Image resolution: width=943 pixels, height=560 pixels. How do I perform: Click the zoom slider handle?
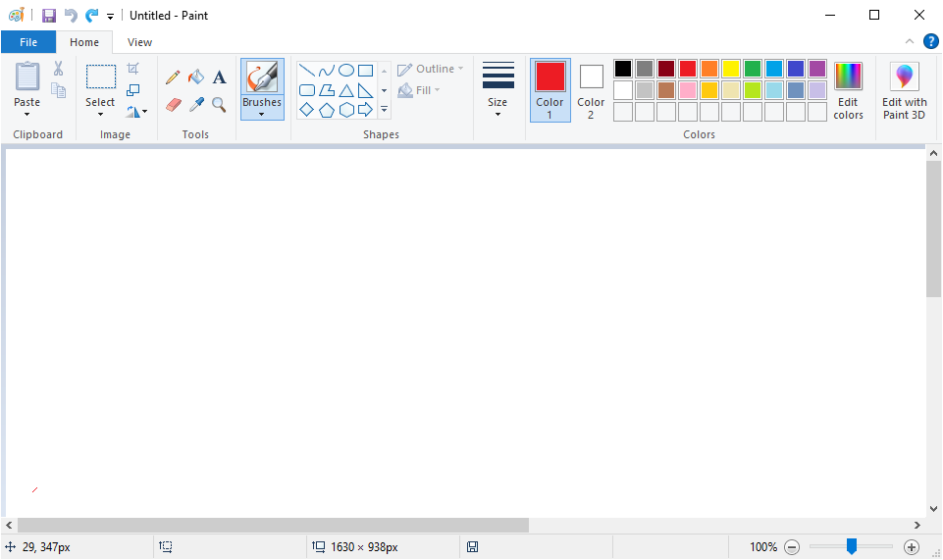point(852,546)
